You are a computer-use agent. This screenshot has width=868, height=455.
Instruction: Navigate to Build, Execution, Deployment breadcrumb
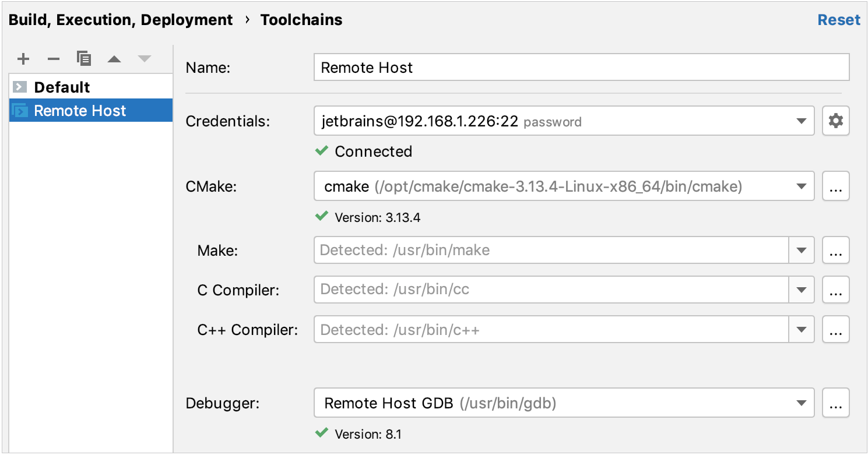[x=120, y=19]
